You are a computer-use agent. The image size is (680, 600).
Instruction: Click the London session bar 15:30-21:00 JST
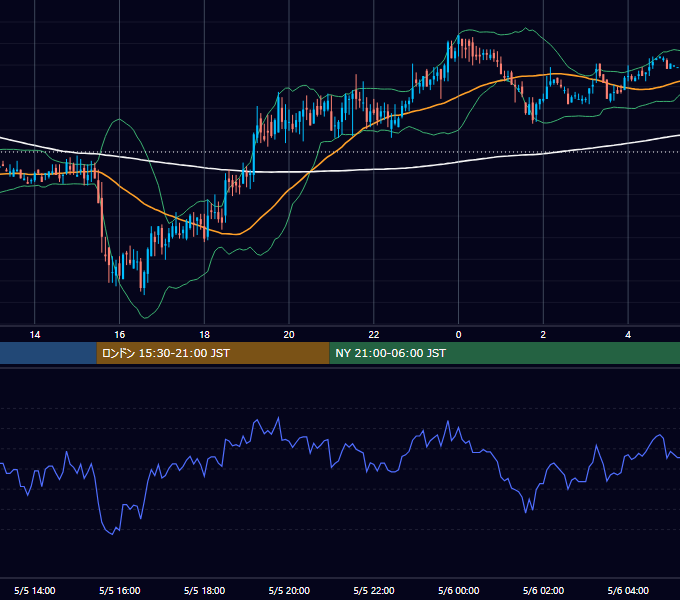point(213,353)
